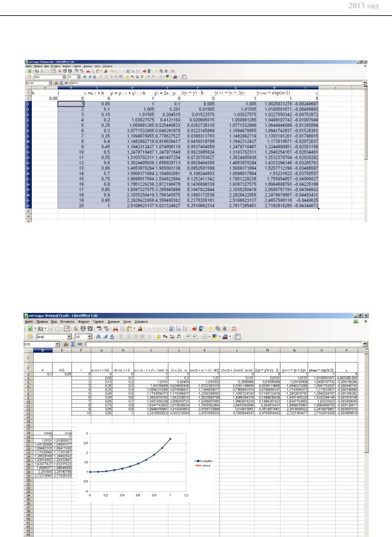Expand formula bar arrow in Эйлера(1).ods window

tap(365, 344)
